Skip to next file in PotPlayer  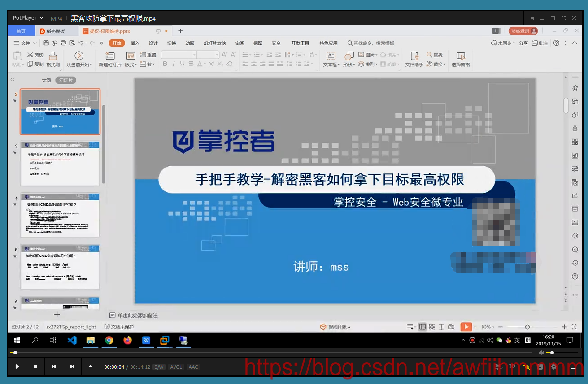click(72, 367)
